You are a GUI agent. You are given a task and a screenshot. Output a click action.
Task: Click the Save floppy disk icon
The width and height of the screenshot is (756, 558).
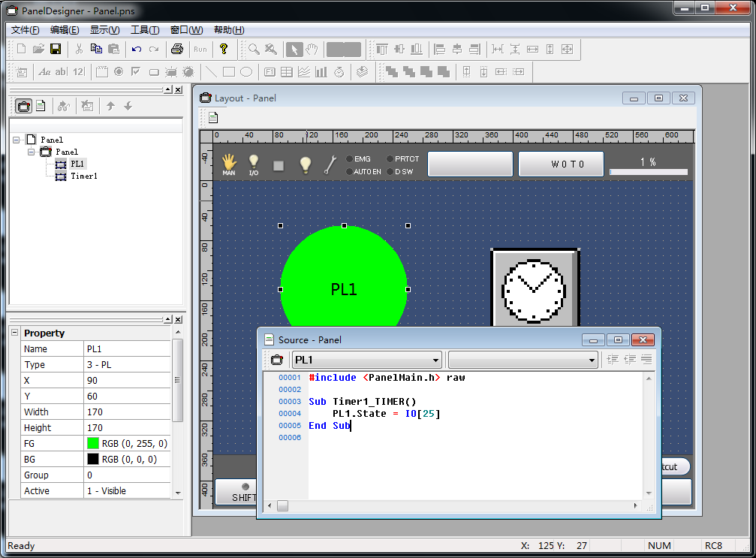coord(56,50)
